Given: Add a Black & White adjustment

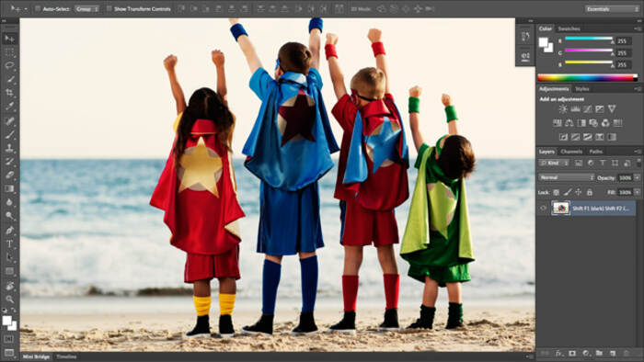Looking at the screenshot, I should coord(581,123).
